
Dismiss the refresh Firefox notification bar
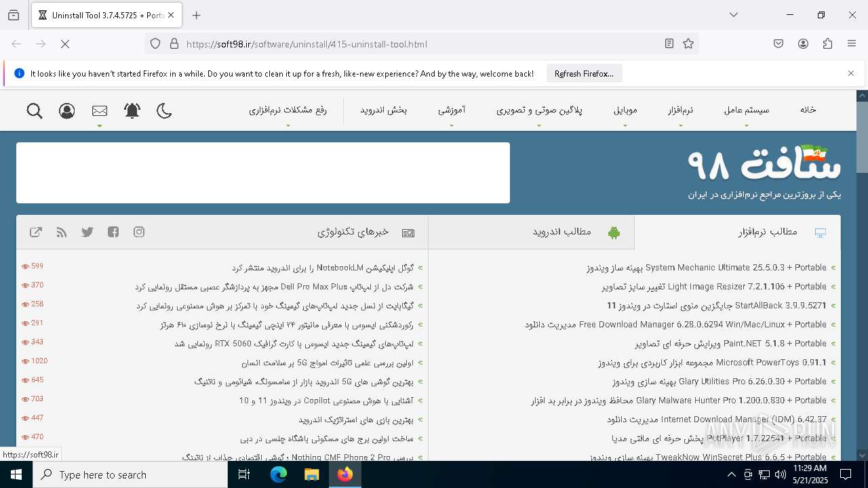pyautogui.click(x=851, y=73)
